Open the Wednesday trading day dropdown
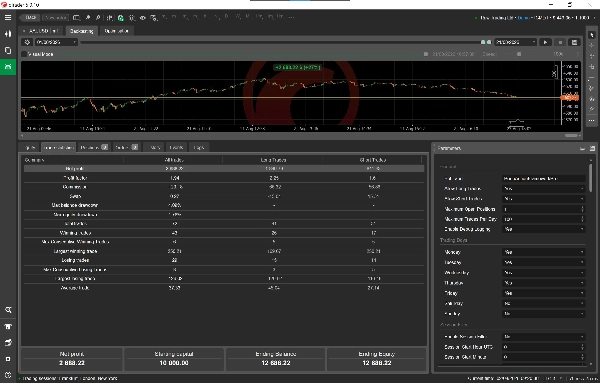 (x=543, y=273)
